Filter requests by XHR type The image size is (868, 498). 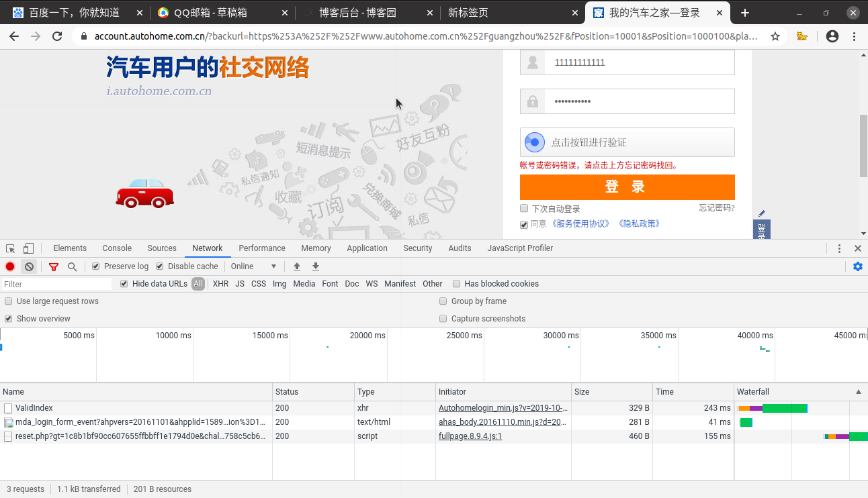click(220, 284)
